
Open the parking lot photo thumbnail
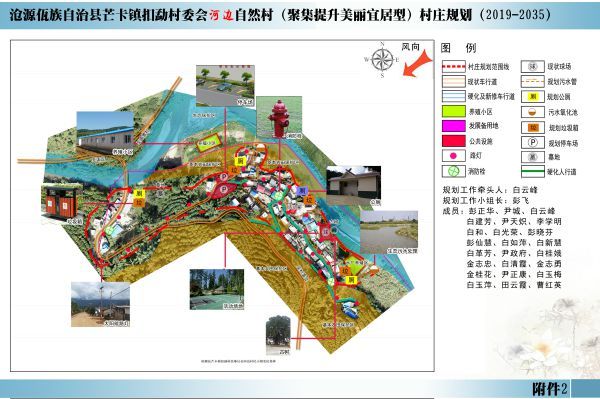tap(225, 86)
